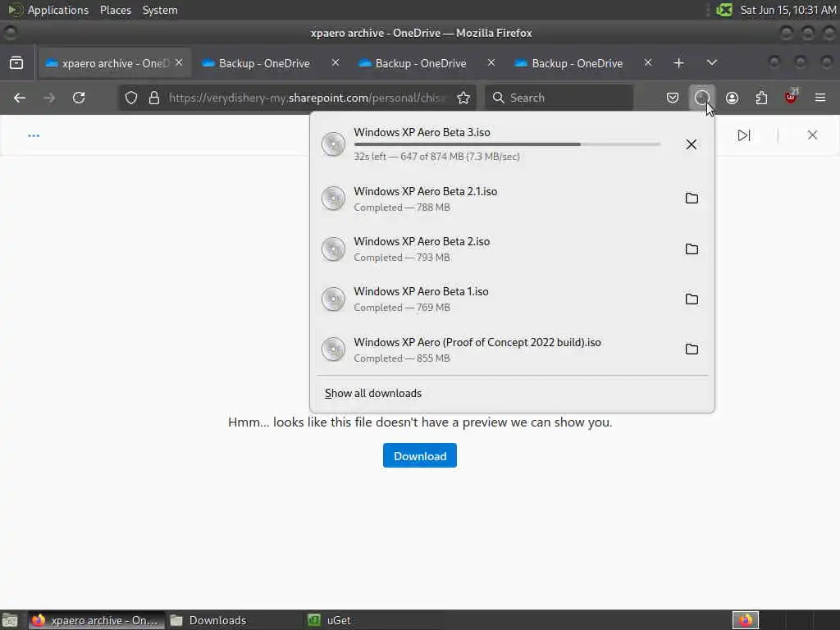The height and width of the screenshot is (630, 840).
Task: Open a new tab with plus button
Action: (678, 62)
